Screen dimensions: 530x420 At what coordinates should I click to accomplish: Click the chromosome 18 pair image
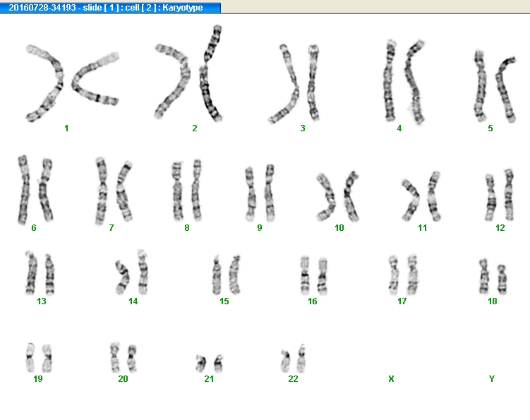[x=493, y=277]
